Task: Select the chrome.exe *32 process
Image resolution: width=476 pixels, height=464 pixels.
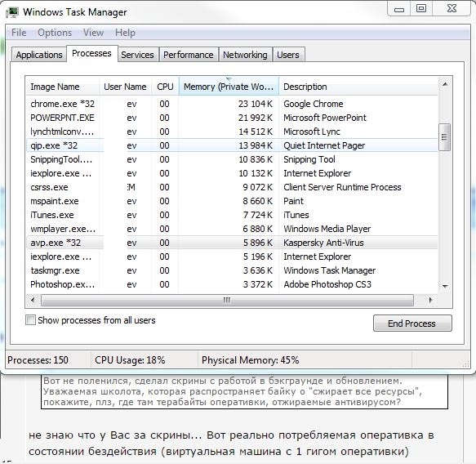Action: 232,104
